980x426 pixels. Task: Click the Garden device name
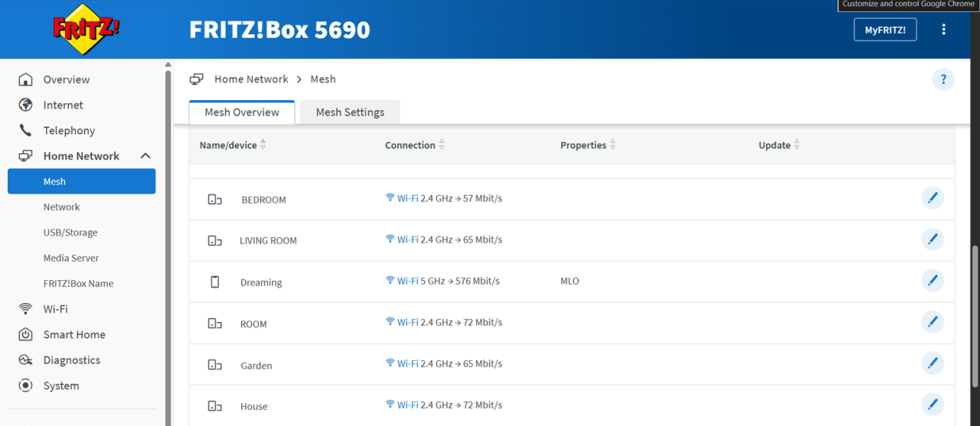tap(256, 366)
